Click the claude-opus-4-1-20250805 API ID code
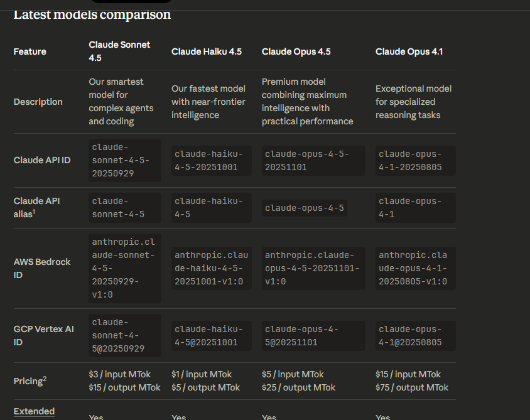Screen dimensions: 530x420 click(x=415, y=160)
